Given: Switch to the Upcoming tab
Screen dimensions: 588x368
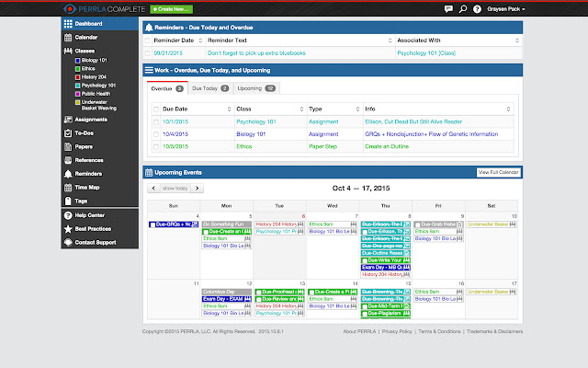Looking at the screenshot, I should pyautogui.click(x=256, y=87).
